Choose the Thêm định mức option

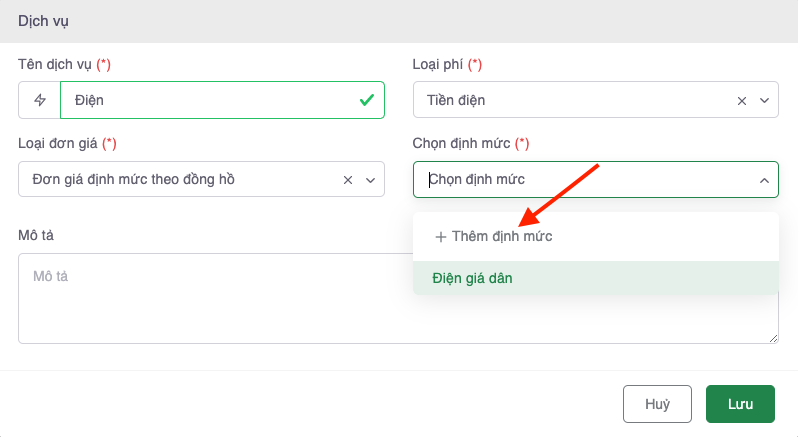point(494,237)
